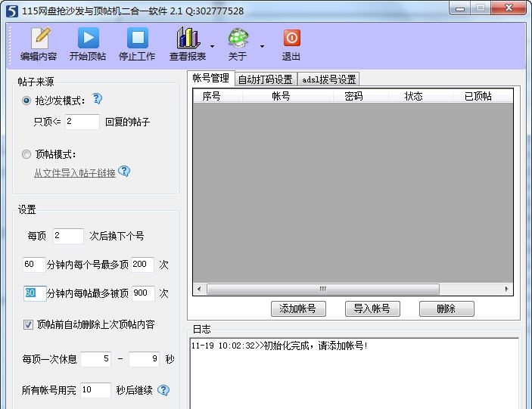Click the 添加帐号 button

pyautogui.click(x=303, y=308)
